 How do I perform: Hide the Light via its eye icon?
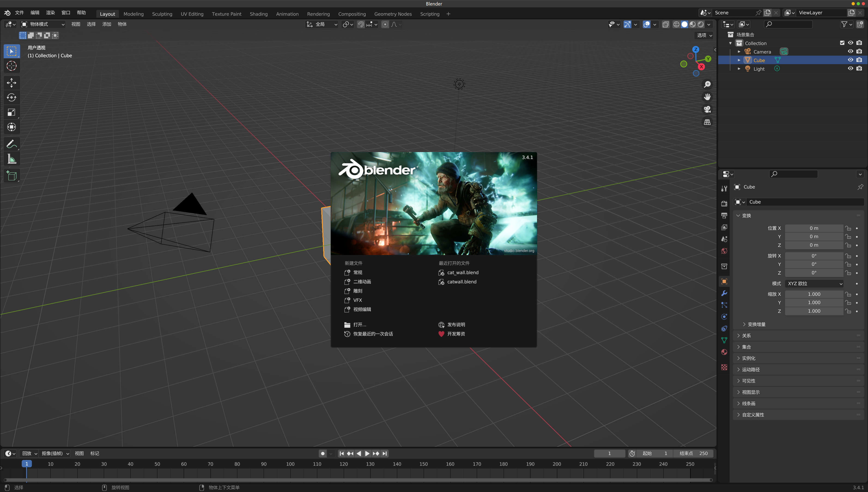(x=850, y=68)
